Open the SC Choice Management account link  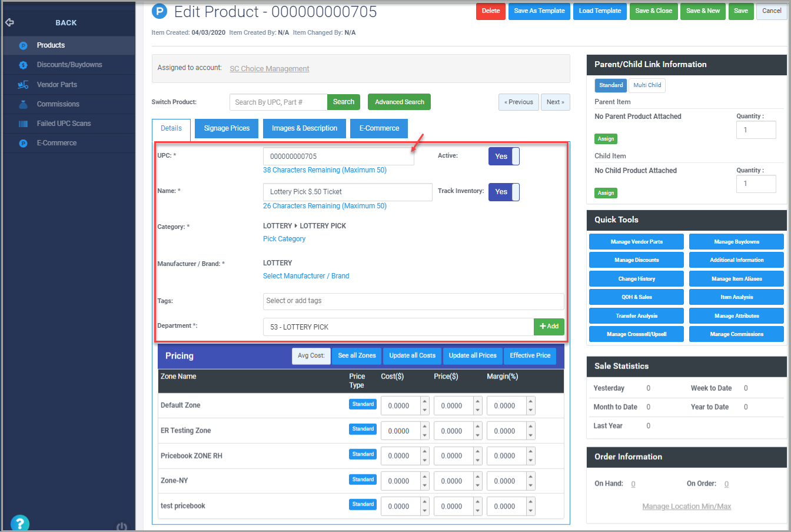(270, 69)
